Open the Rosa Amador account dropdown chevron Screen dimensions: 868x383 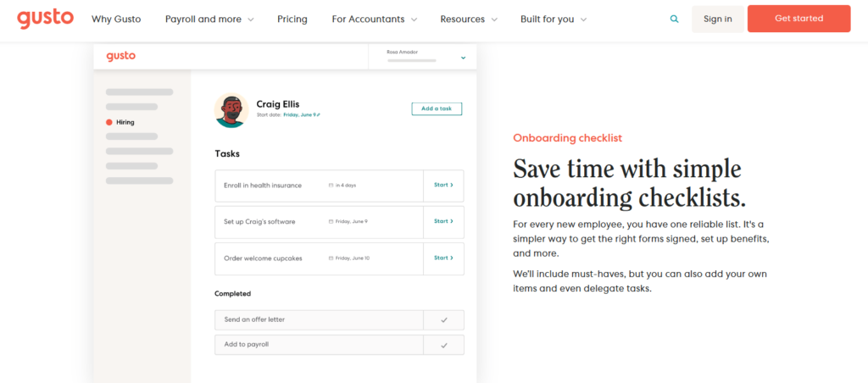pos(464,58)
